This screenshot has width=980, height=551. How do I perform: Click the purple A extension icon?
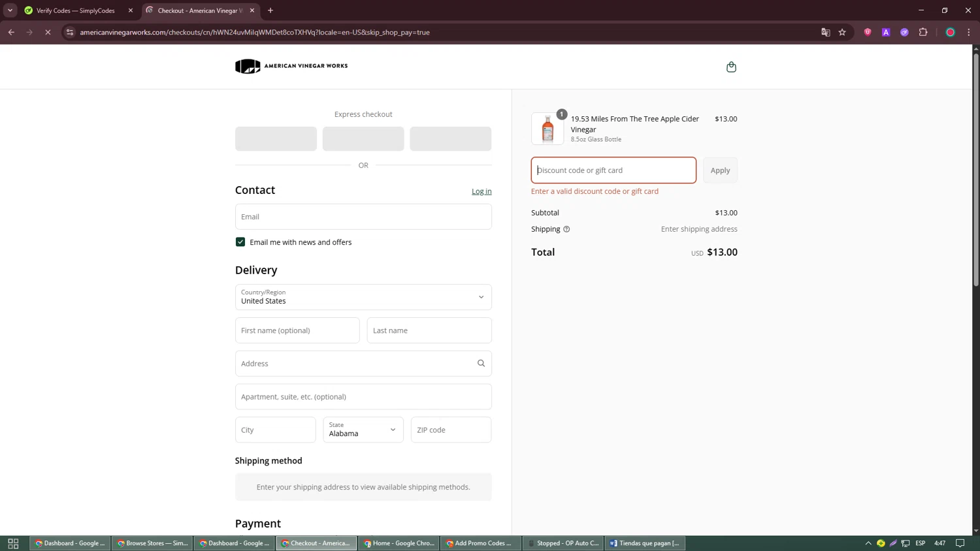tap(886, 32)
